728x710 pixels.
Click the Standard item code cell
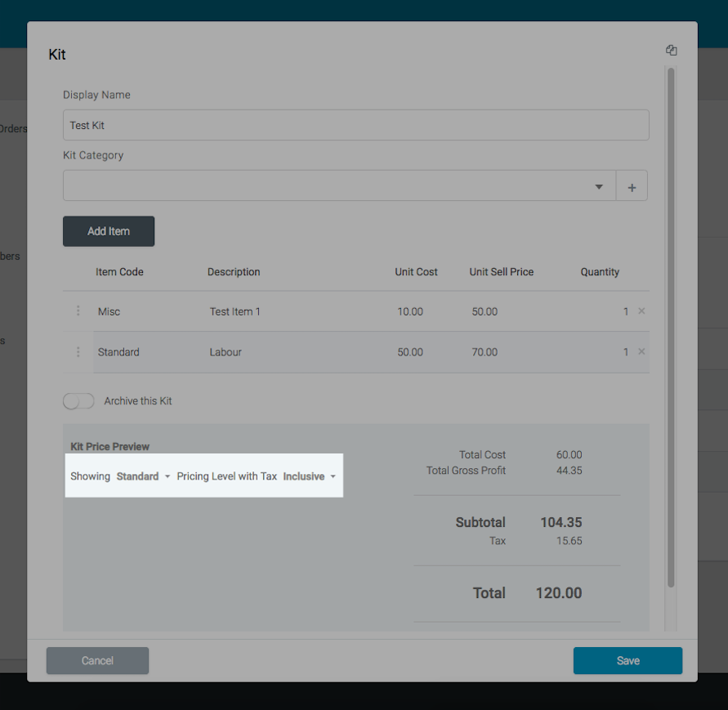pyautogui.click(x=118, y=352)
